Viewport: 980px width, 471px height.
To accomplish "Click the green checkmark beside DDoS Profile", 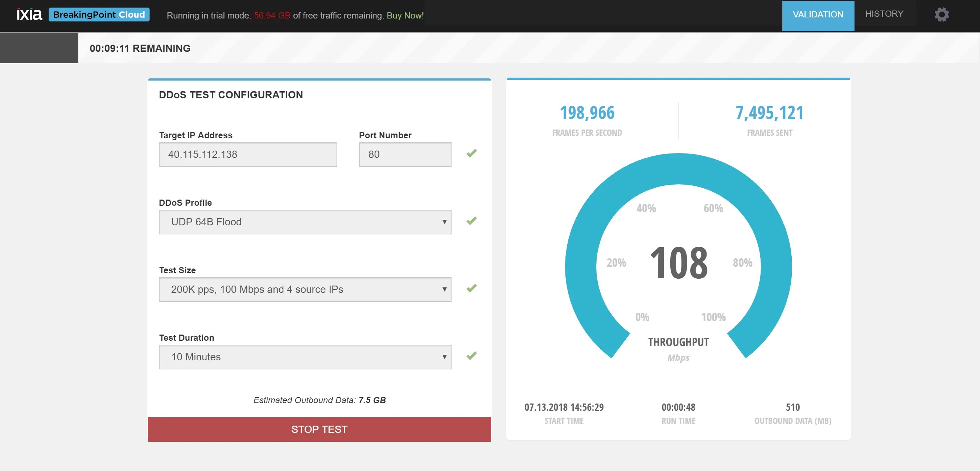I will click(472, 221).
